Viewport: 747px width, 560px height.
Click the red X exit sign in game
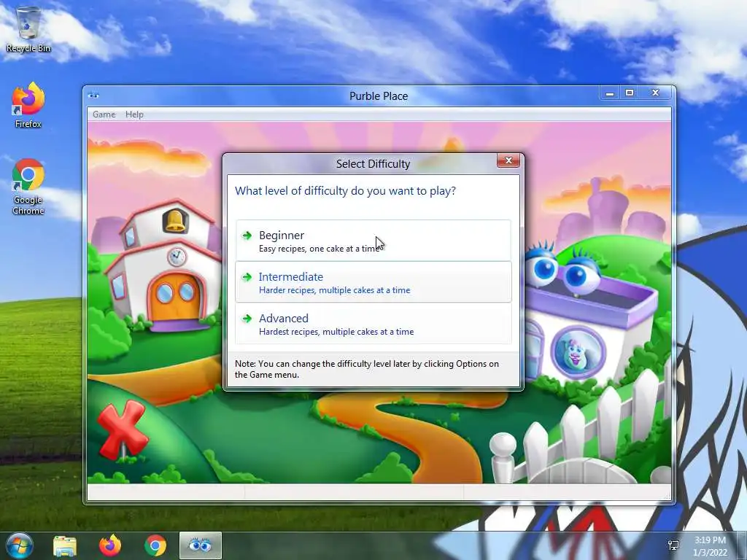pyautogui.click(x=122, y=429)
